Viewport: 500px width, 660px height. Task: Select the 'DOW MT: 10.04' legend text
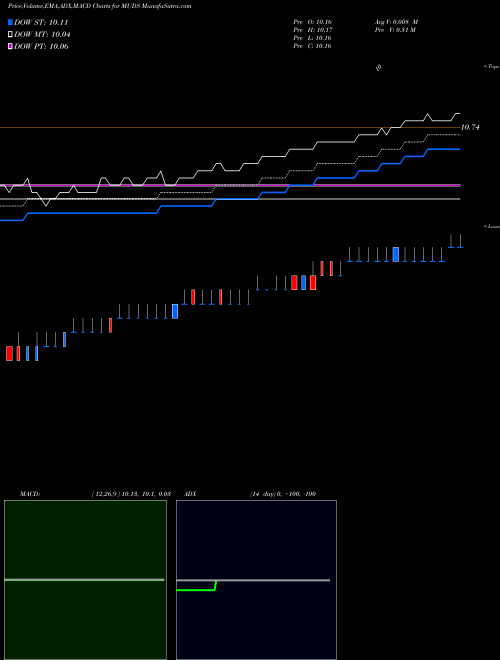(x=42, y=35)
